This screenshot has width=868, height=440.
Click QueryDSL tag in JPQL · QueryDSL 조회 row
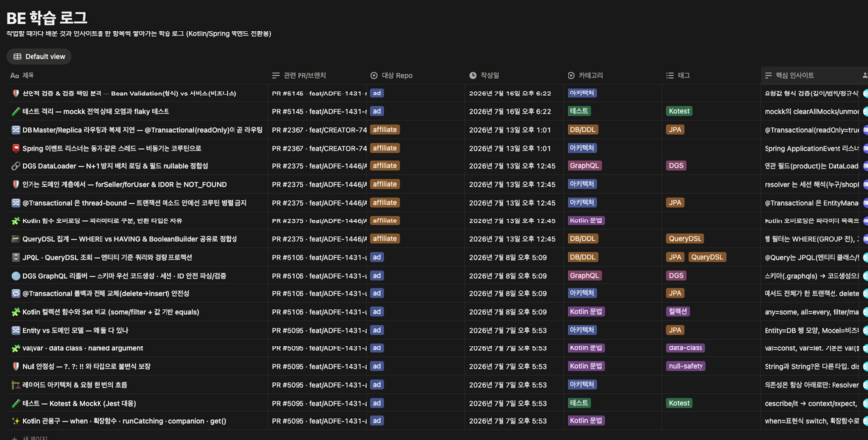pyautogui.click(x=706, y=257)
